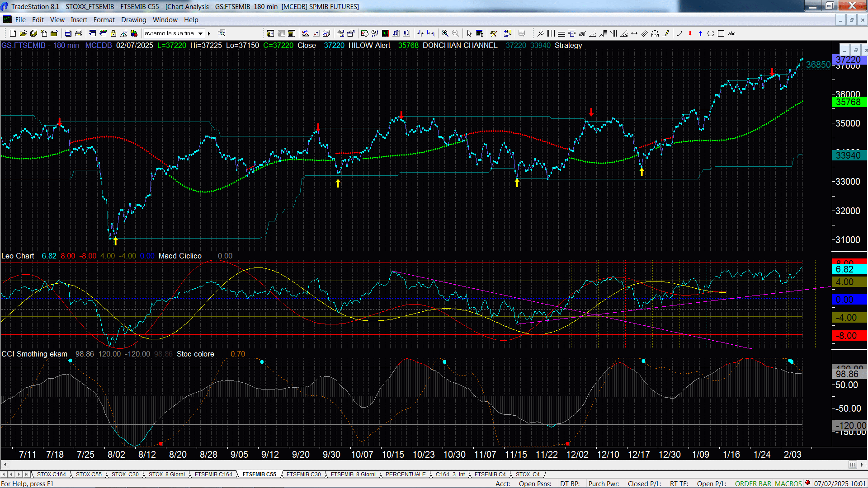Open the Insert menu
Viewport: 868px width, 488px height.
point(79,20)
